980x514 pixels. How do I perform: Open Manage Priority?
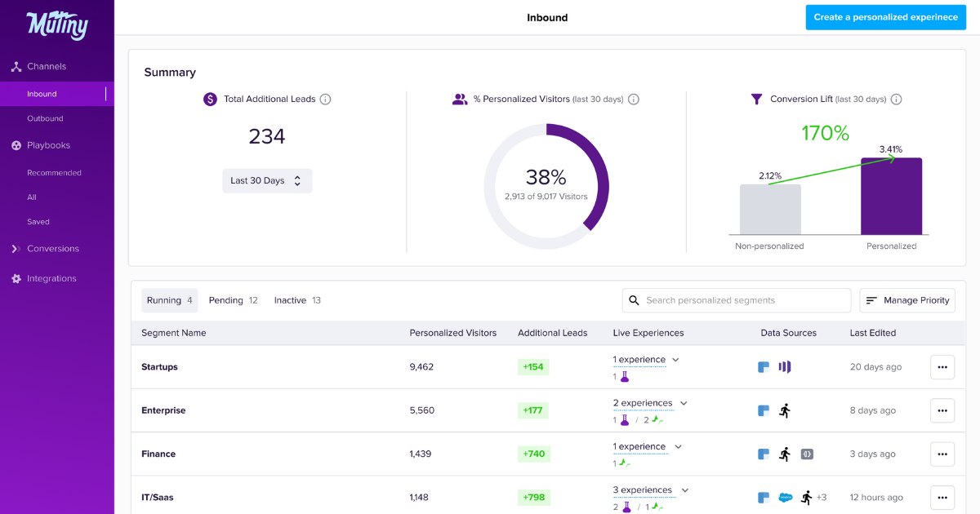906,300
